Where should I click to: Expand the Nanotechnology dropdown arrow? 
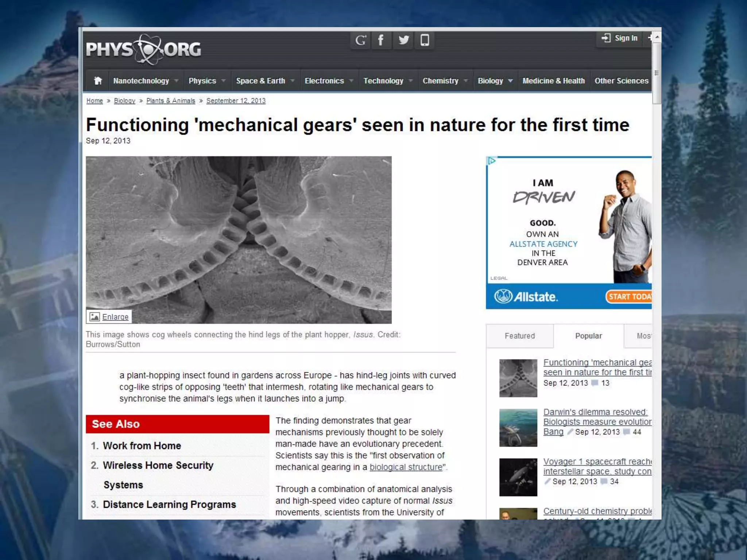(x=177, y=81)
